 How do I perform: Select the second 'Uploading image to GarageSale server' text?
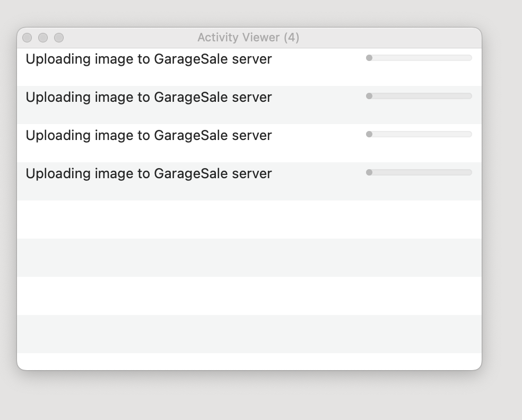149,97
